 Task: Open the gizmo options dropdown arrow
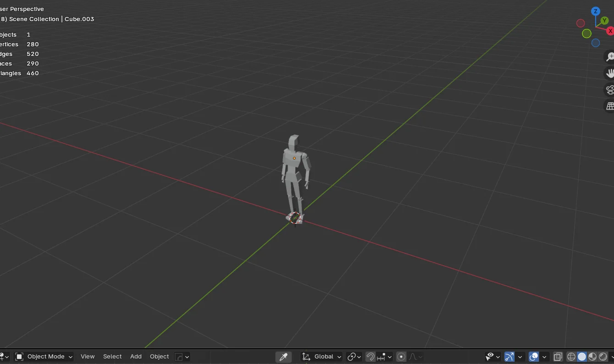coord(520,357)
